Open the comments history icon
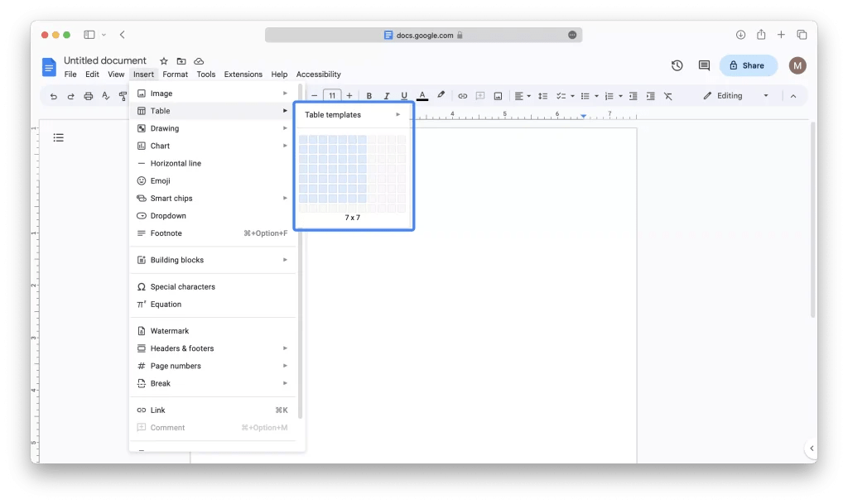 point(704,65)
